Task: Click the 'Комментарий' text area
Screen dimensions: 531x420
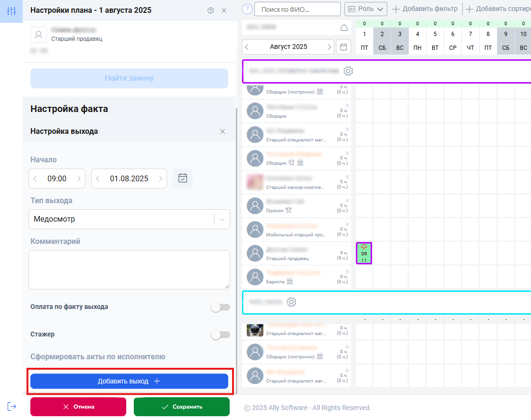Action: pyautogui.click(x=129, y=270)
